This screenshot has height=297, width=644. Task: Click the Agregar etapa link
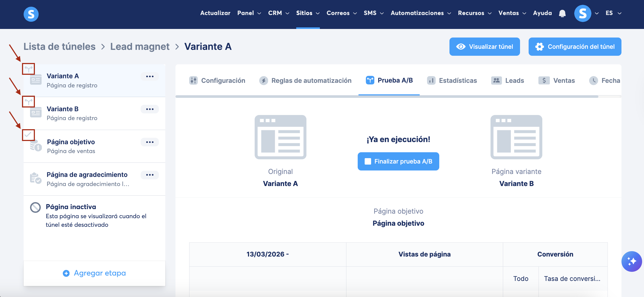coord(94,273)
